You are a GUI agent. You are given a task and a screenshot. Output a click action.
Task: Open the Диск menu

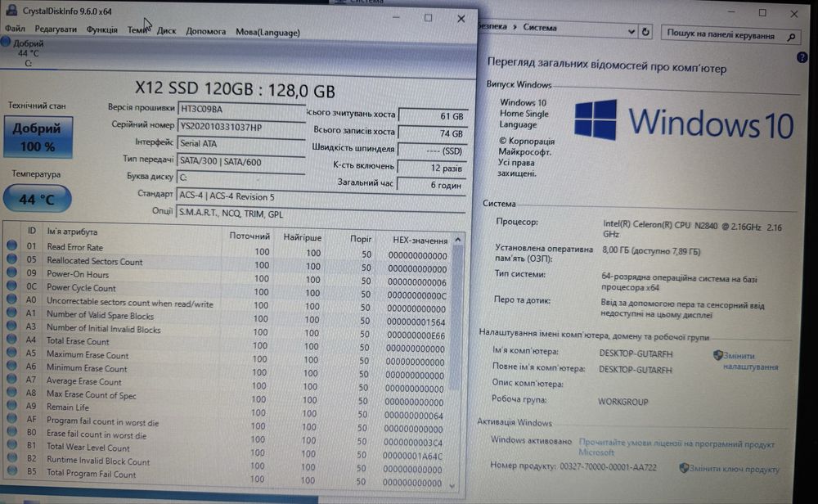point(166,31)
